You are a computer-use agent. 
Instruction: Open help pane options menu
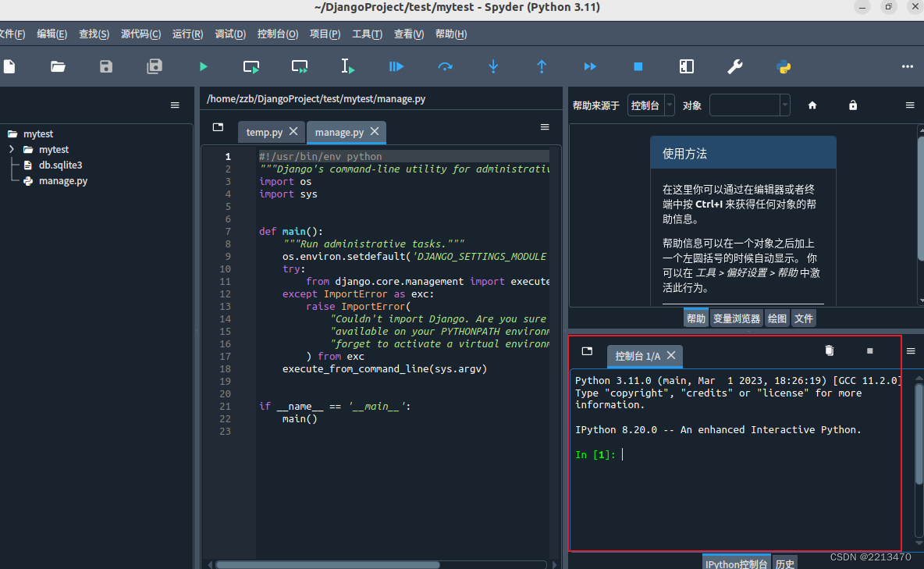(910, 105)
